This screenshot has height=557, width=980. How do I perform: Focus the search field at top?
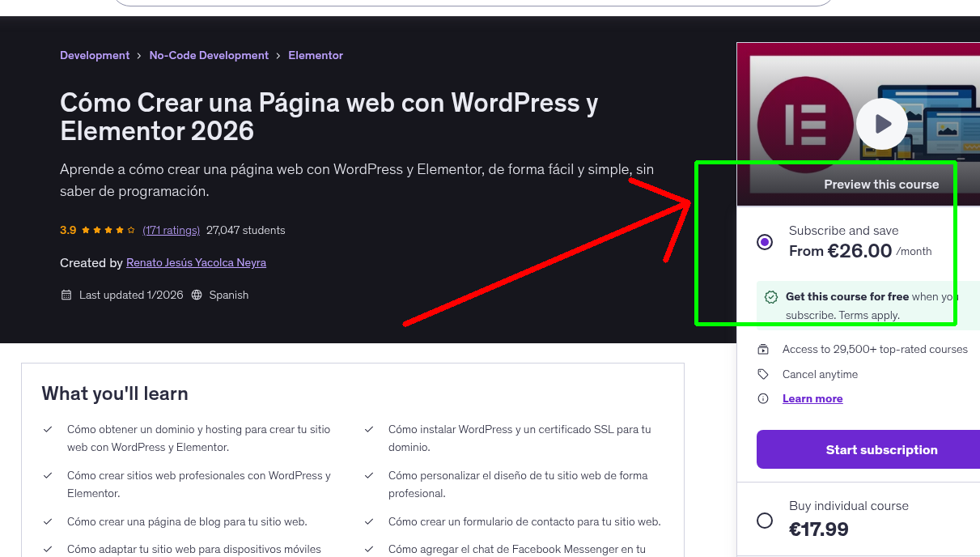(473, 3)
